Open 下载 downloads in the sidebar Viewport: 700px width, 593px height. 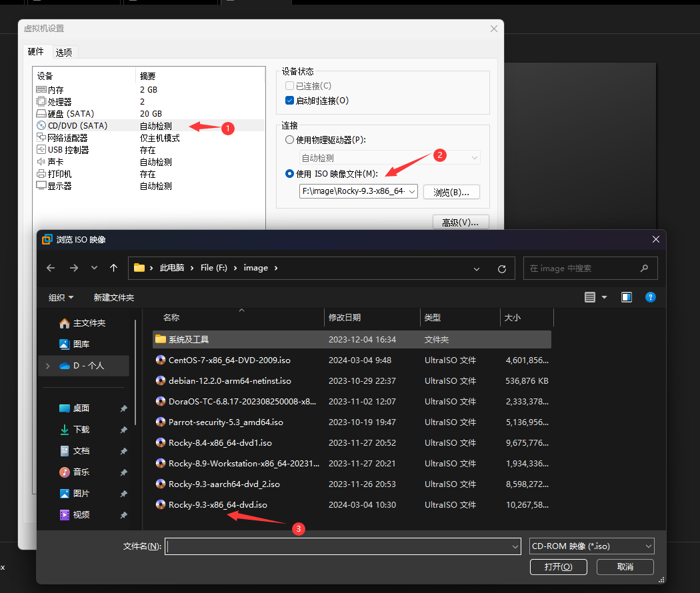(x=75, y=429)
